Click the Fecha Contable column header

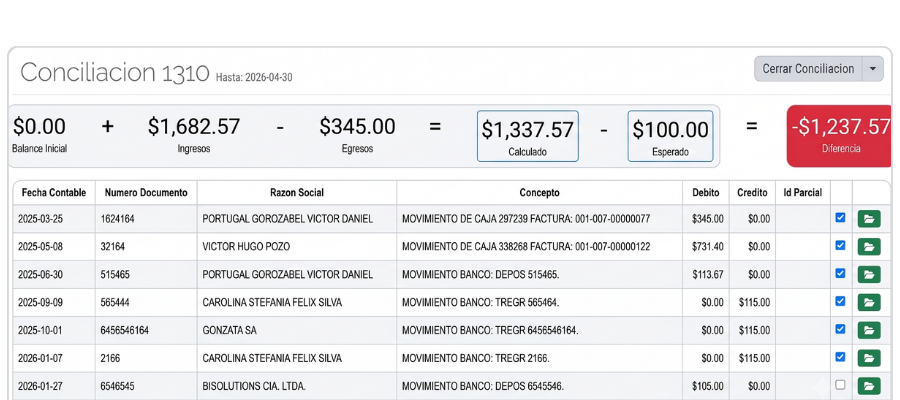point(54,193)
